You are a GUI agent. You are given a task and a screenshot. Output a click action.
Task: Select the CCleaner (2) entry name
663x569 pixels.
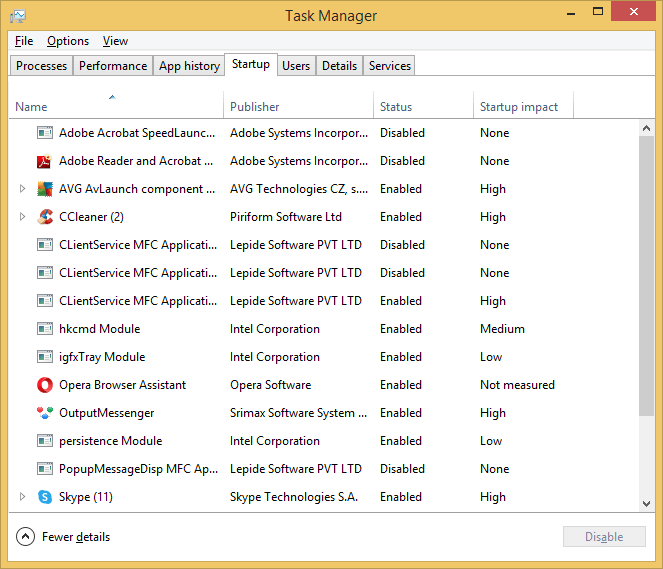[91, 217]
